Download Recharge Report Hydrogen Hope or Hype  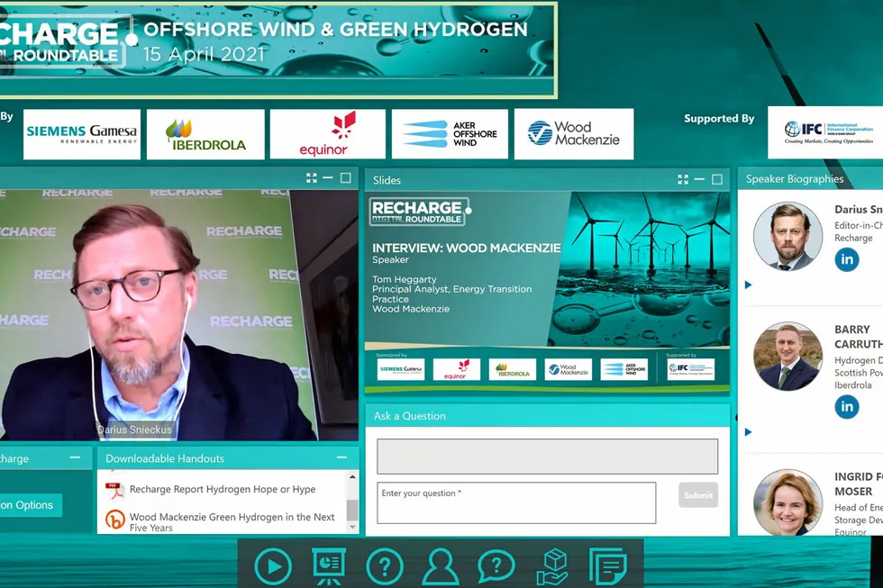[x=223, y=490]
